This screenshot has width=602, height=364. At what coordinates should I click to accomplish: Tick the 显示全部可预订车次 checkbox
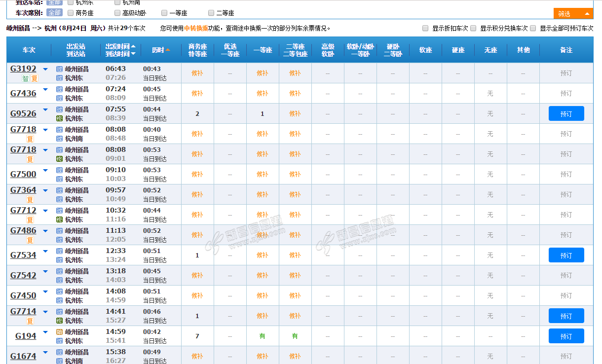point(533,29)
